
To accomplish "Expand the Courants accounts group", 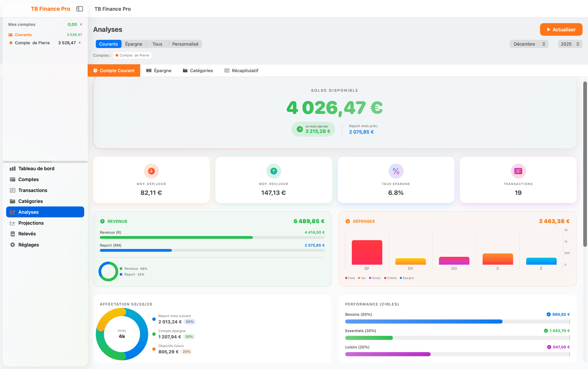I will coord(23,35).
